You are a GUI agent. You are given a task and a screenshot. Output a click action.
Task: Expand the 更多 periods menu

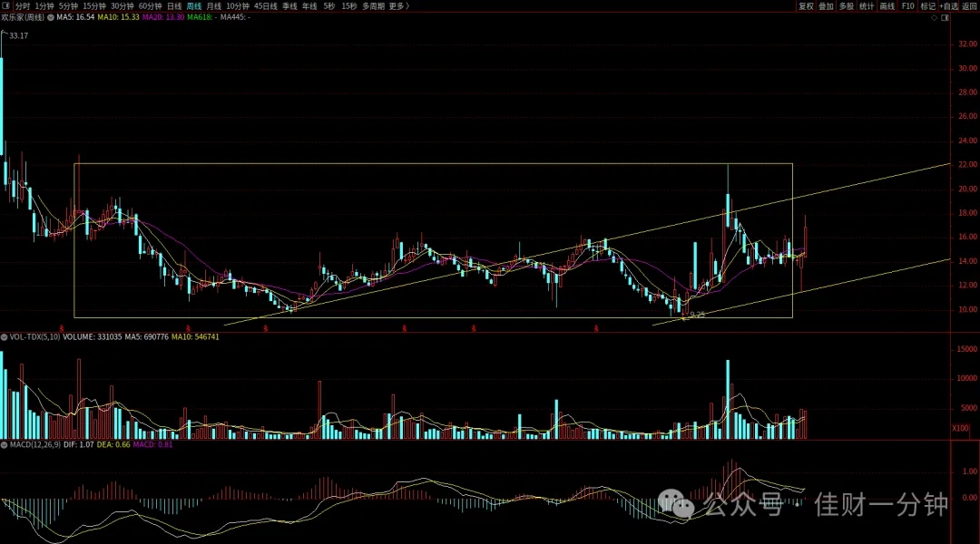[x=398, y=6]
